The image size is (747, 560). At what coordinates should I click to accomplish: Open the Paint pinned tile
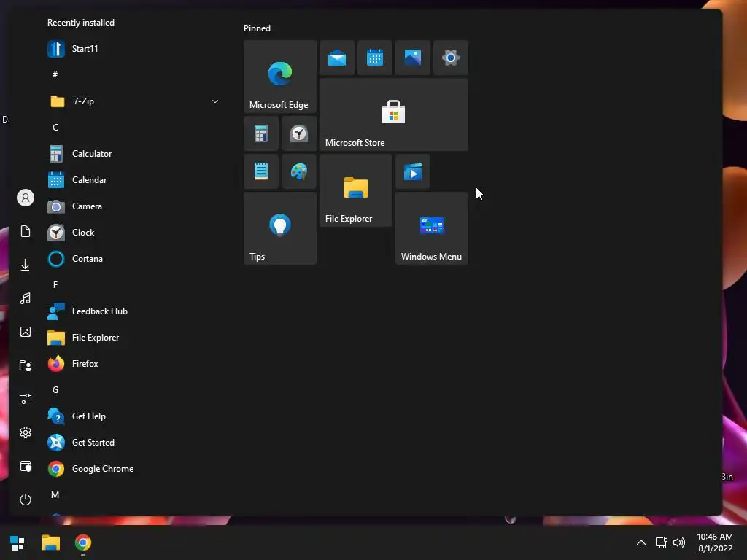298,171
